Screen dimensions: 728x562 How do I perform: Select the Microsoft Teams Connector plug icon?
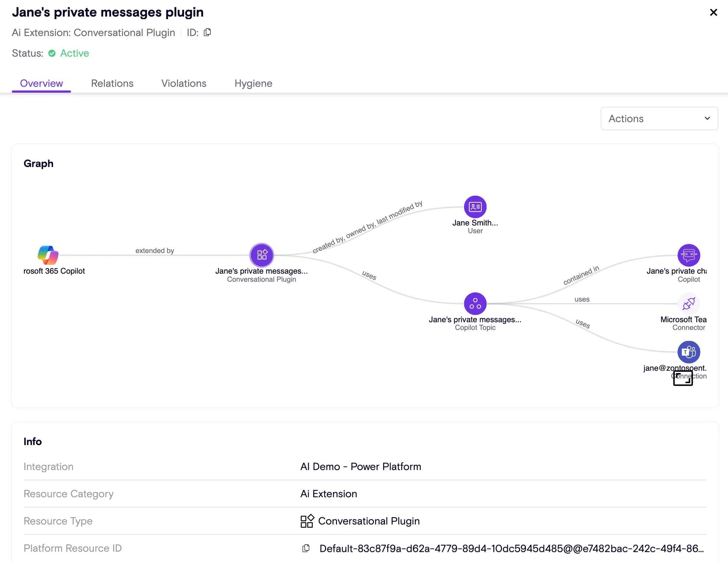tap(689, 303)
